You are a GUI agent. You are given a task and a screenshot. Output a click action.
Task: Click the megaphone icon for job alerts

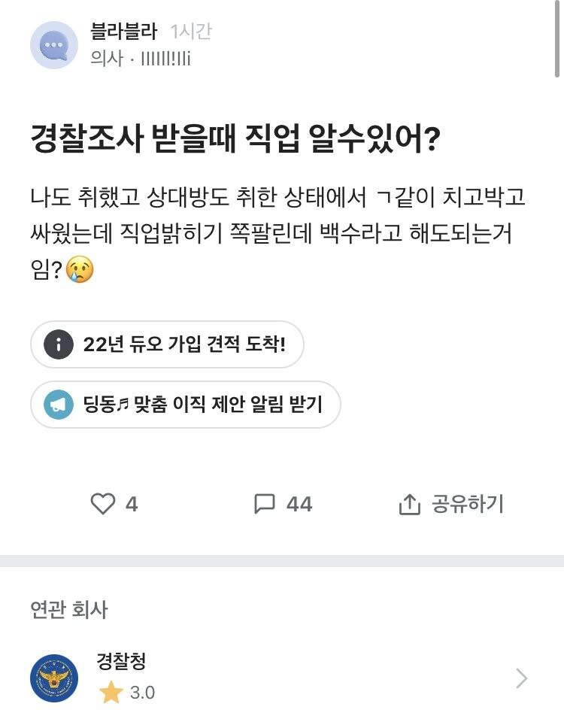57,405
